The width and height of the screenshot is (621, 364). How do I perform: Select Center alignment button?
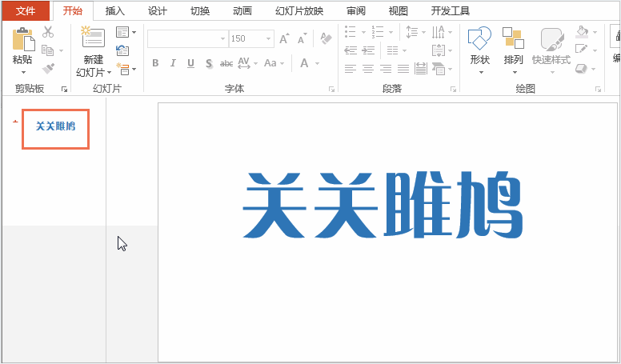(x=368, y=69)
